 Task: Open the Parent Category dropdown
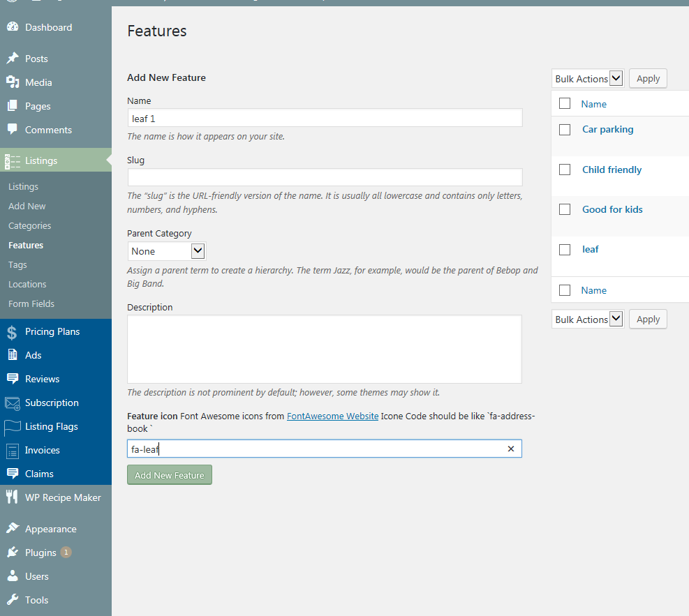pos(166,250)
